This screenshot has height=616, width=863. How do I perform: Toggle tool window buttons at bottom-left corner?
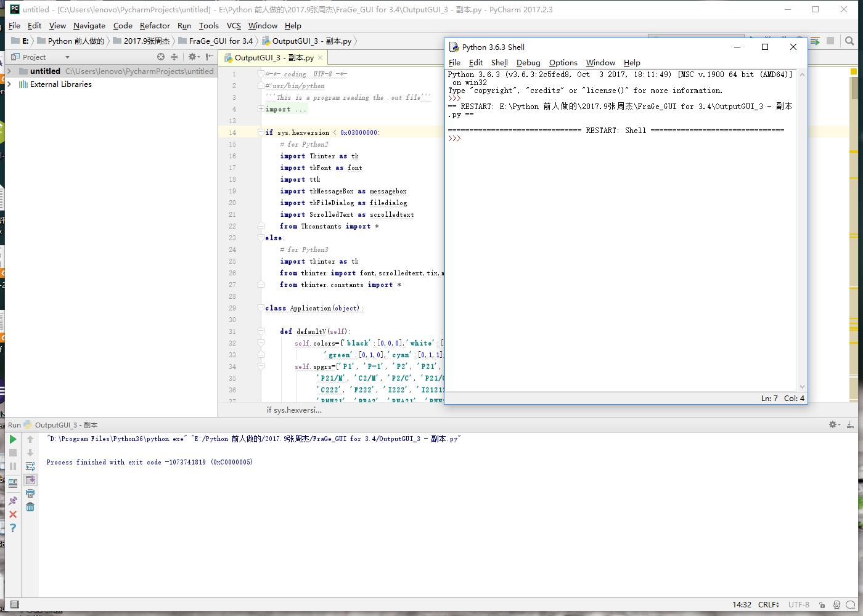[15, 604]
